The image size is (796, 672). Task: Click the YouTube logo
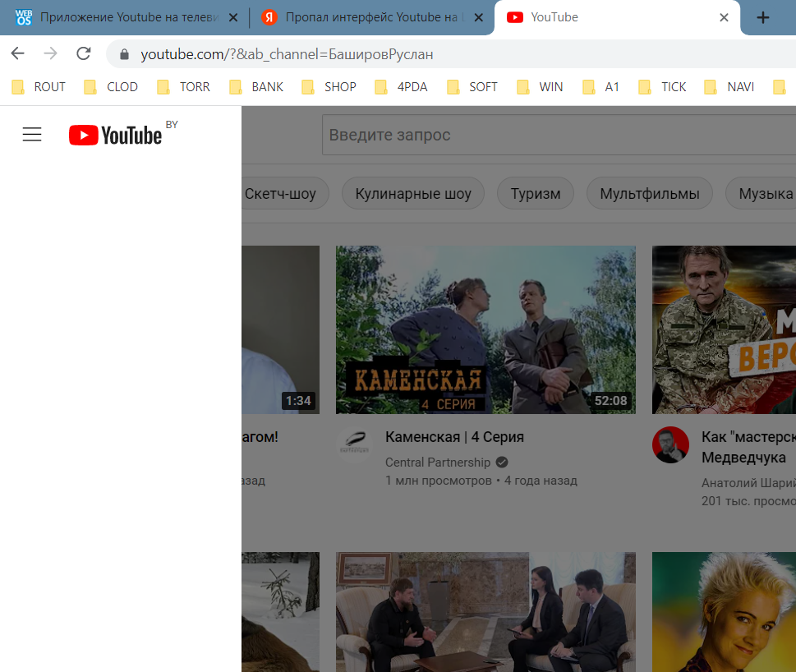pos(115,135)
